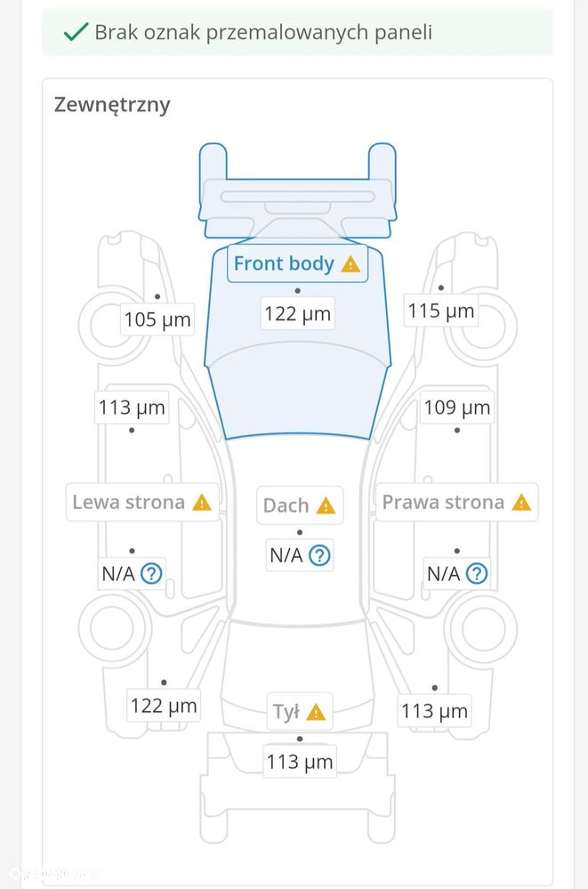
Task: Select the Prawa strona section label
Action: pyautogui.click(x=443, y=502)
